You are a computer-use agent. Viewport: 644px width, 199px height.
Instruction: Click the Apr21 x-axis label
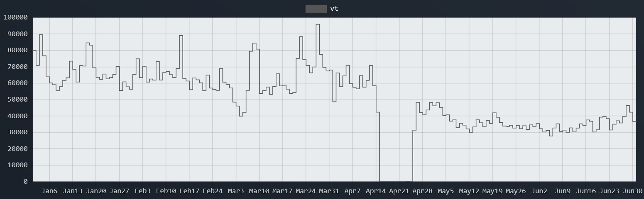399,191
